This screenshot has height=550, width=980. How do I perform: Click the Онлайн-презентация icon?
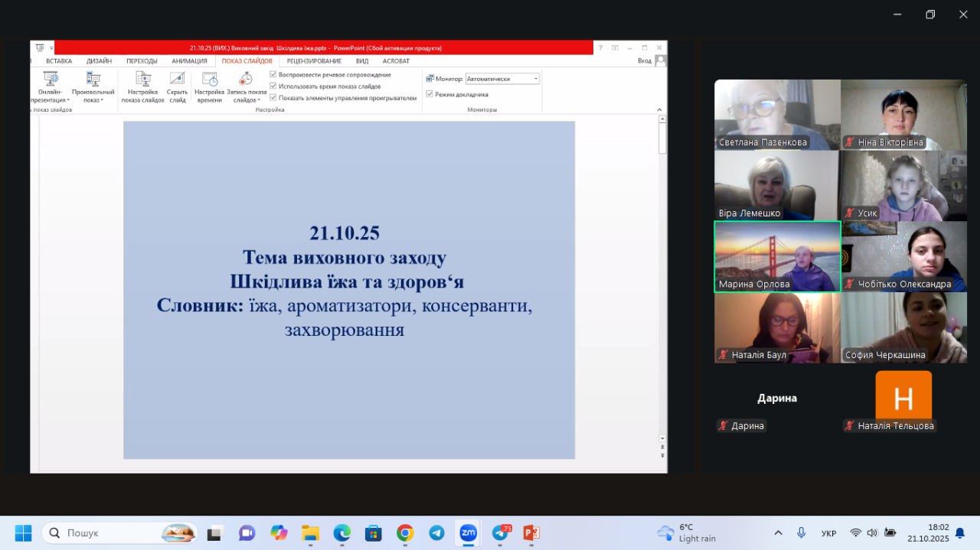pos(51,79)
